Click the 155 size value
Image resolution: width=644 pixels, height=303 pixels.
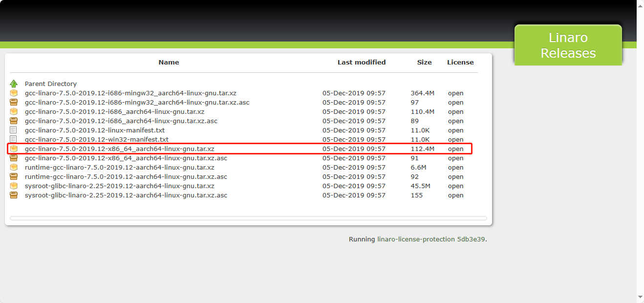[x=417, y=195]
